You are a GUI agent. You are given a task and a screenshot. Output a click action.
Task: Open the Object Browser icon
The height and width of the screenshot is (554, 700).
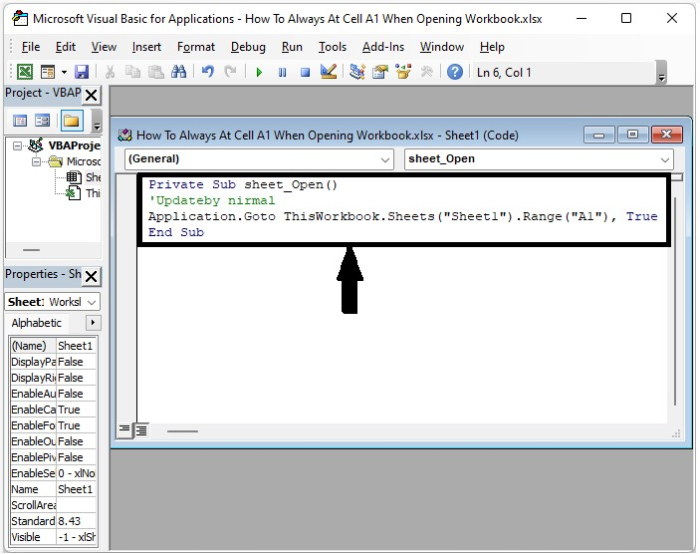click(x=403, y=72)
